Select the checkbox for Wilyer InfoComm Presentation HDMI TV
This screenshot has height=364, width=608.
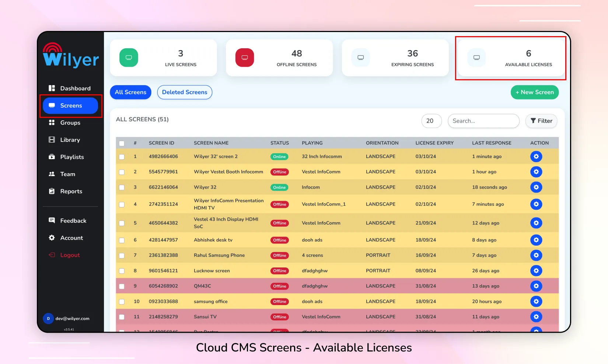tap(122, 204)
